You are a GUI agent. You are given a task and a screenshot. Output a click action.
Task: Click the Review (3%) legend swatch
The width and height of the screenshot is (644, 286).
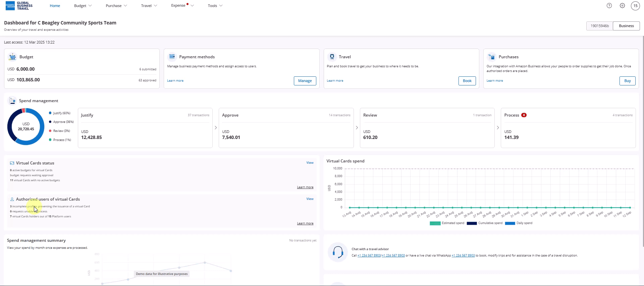click(x=50, y=131)
